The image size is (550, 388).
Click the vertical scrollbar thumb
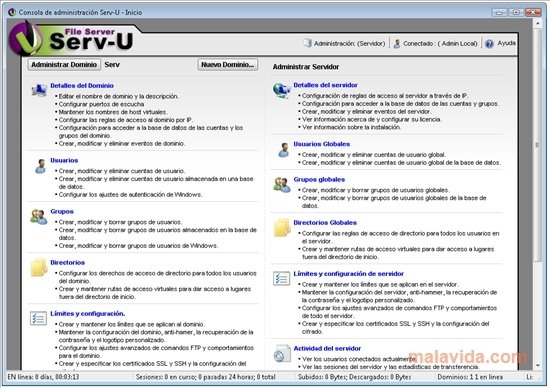538,145
